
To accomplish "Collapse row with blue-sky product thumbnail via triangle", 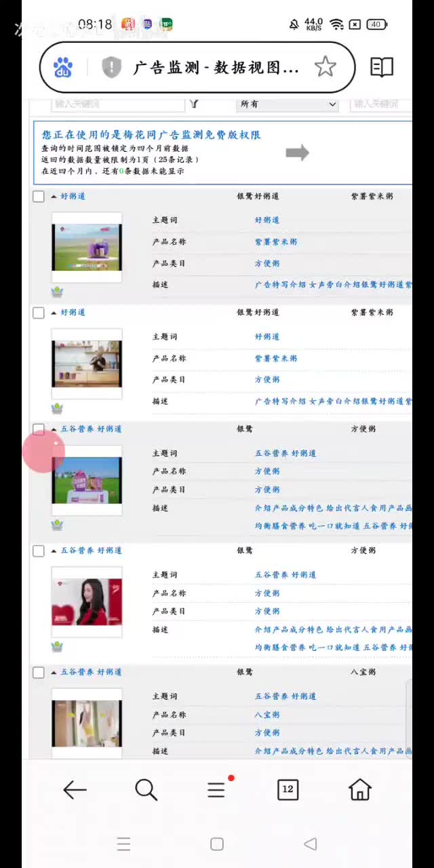I will [54, 429].
